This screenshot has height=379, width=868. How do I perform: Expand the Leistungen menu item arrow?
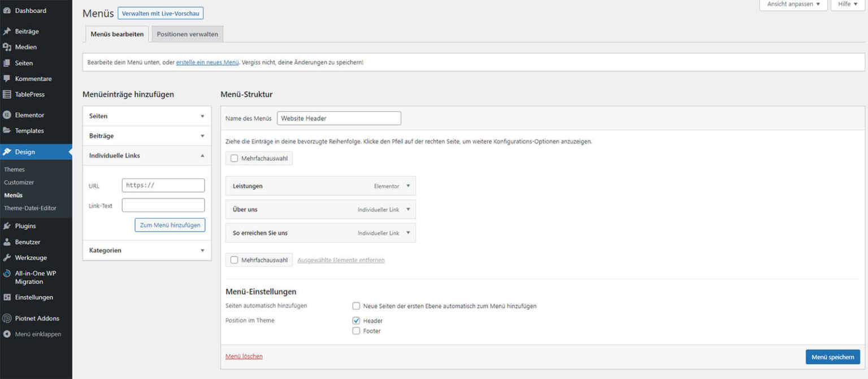click(x=408, y=186)
